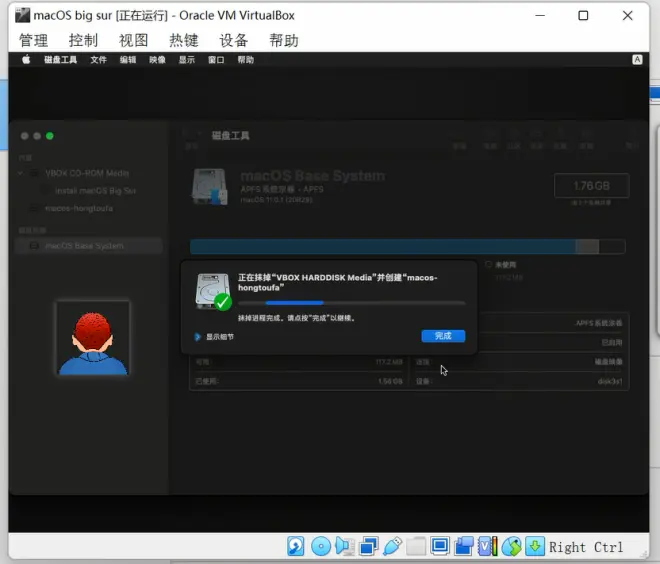660x564 pixels.
Task: Click the mouse integration status icon
Action: coord(512,546)
